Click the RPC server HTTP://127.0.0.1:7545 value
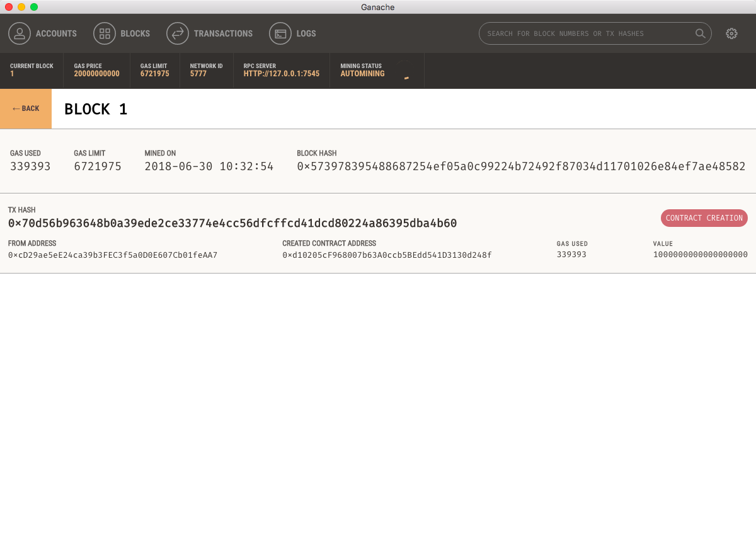The width and height of the screenshot is (756, 537). tap(282, 74)
